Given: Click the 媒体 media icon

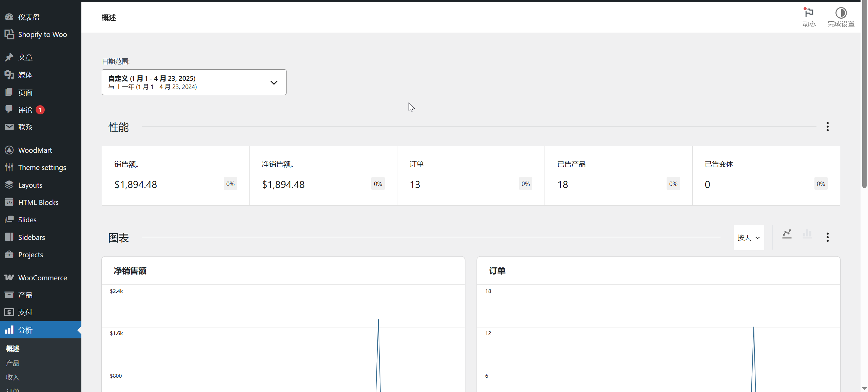Looking at the screenshot, I should pyautogui.click(x=9, y=75).
